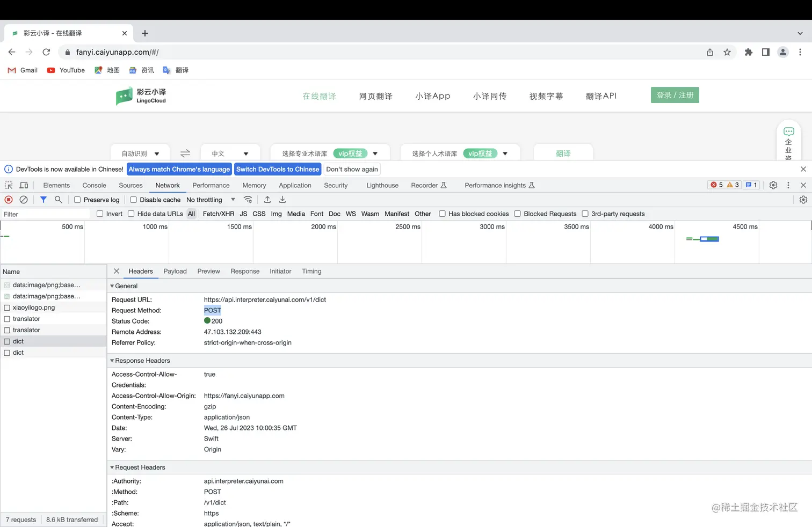Image resolution: width=812 pixels, height=527 pixels.
Task: Toggle the network filter funnel icon
Action: pos(44,200)
